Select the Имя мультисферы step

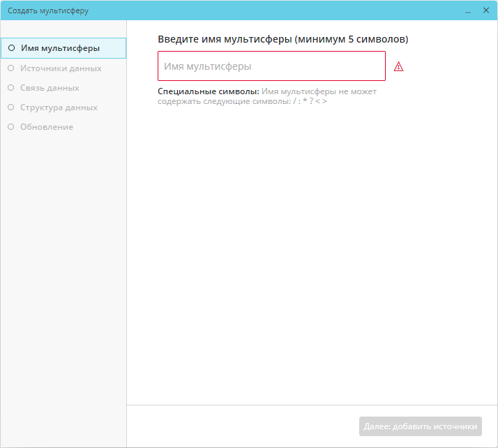coord(60,49)
